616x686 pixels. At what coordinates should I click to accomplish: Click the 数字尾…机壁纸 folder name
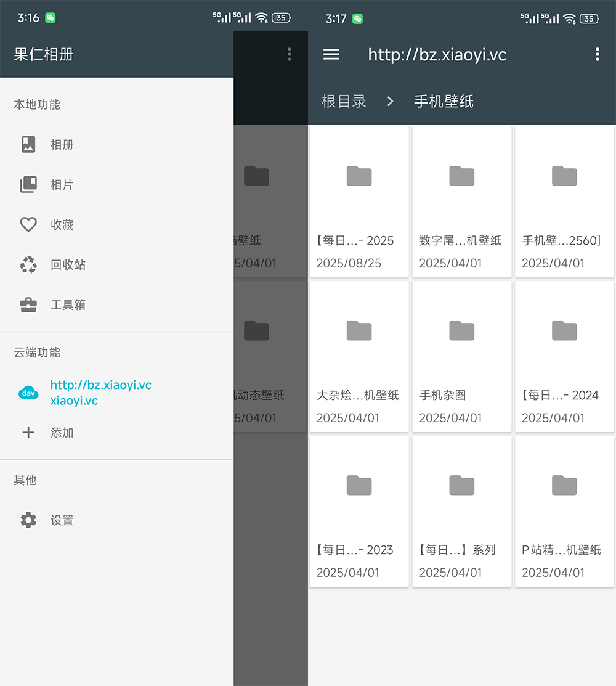pyautogui.click(x=460, y=240)
